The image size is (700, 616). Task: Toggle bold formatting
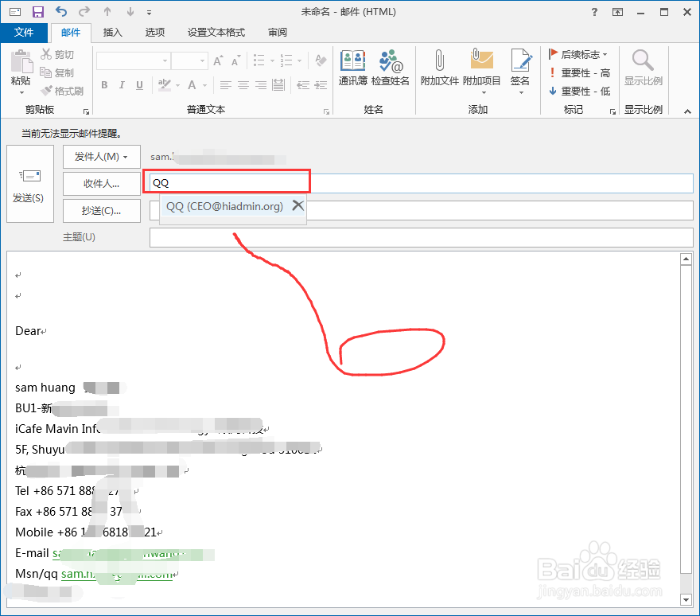coord(104,85)
